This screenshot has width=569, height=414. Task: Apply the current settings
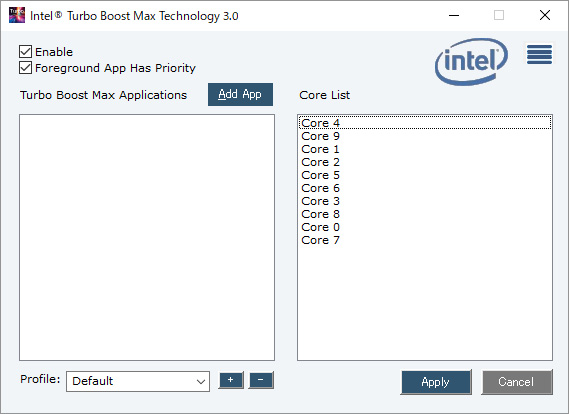436,382
